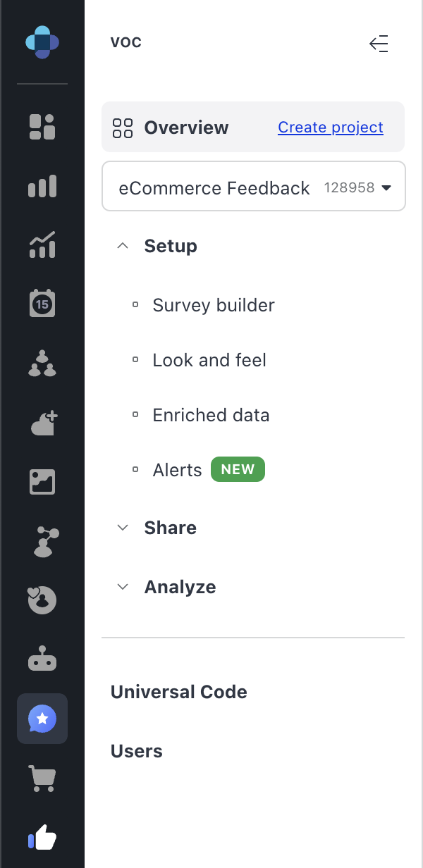Open the calendar icon showing 15
This screenshot has height=868, width=423.
[42, 304]
